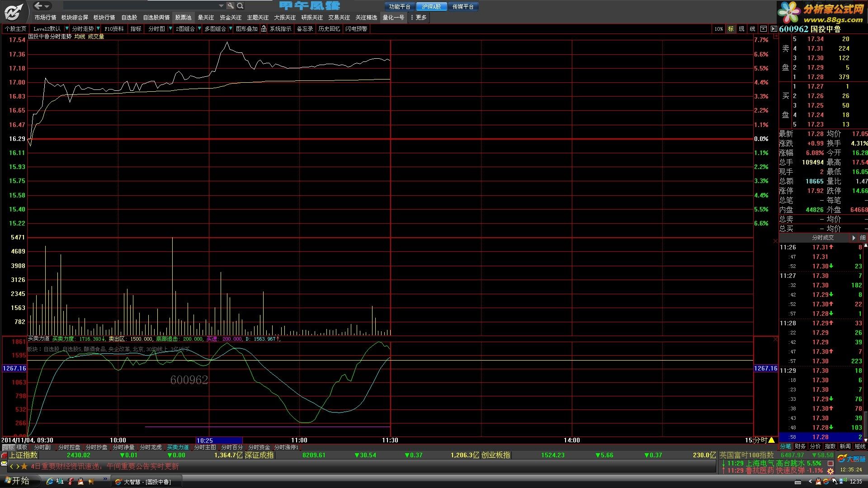This screenshot has height=488, width=868.
Task: Expand Level2默认 dropdown arrow
Action: (67, 28)
